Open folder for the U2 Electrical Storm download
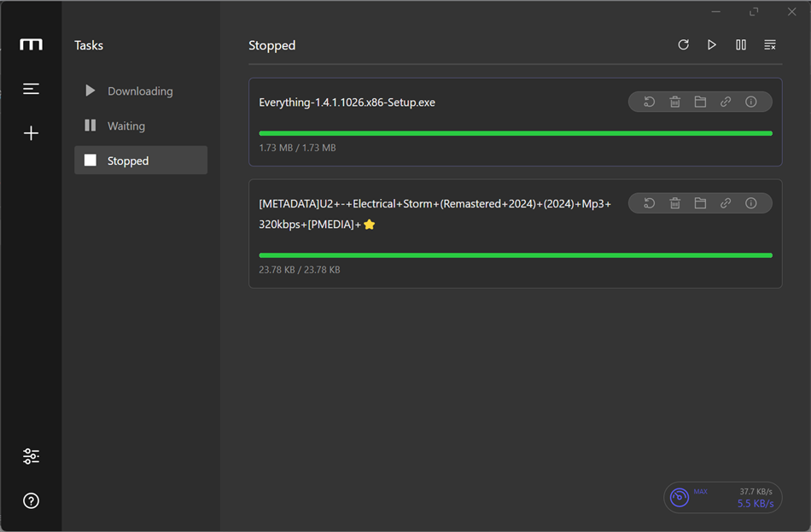Image resolution: width=811 pixels, height=532 pixels. (700, 203)
